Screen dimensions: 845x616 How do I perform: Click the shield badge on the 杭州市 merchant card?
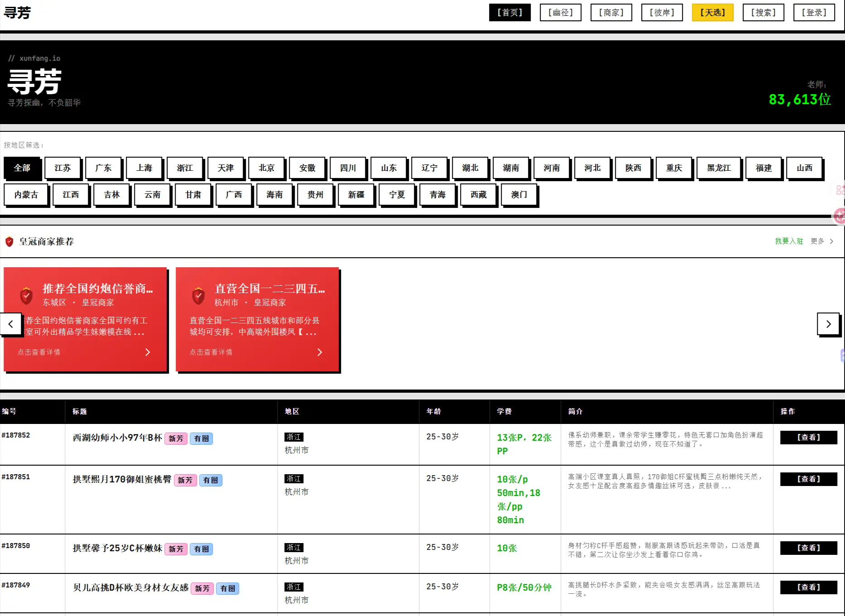[x=198, y=296]
